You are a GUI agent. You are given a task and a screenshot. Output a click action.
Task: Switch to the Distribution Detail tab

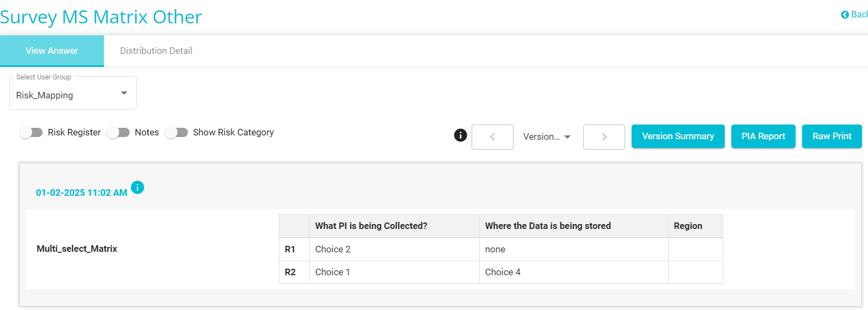pyautogui.click(x=156, y=51)
